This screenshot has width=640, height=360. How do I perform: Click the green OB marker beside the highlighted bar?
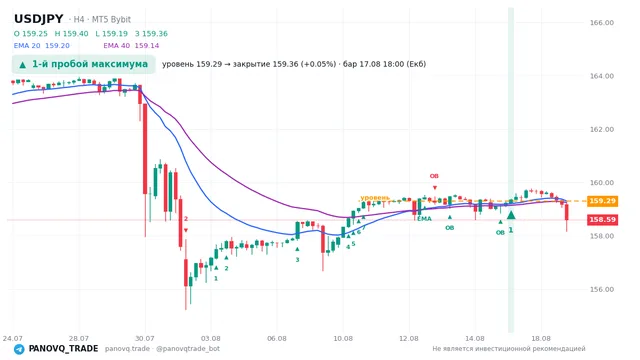[500, 233]
